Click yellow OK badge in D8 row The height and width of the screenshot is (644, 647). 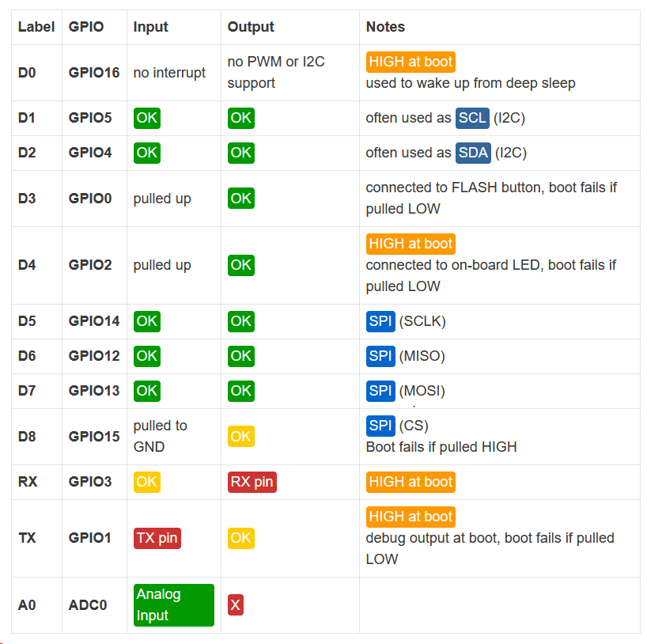coord(241,437)
